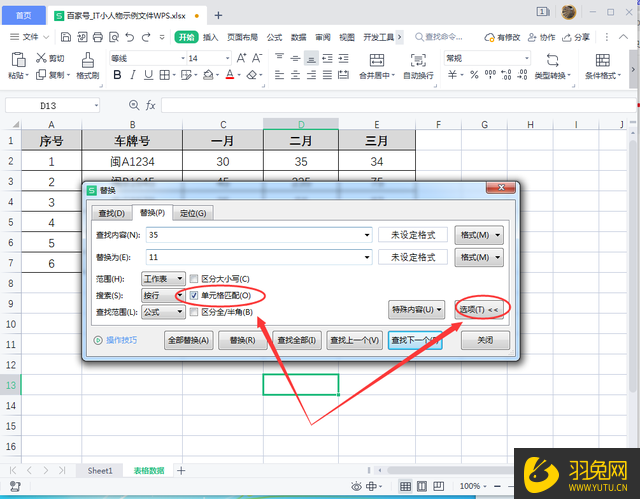The image size is (640, 499).
Task: Click Find All(I) button
Action: 297,340
